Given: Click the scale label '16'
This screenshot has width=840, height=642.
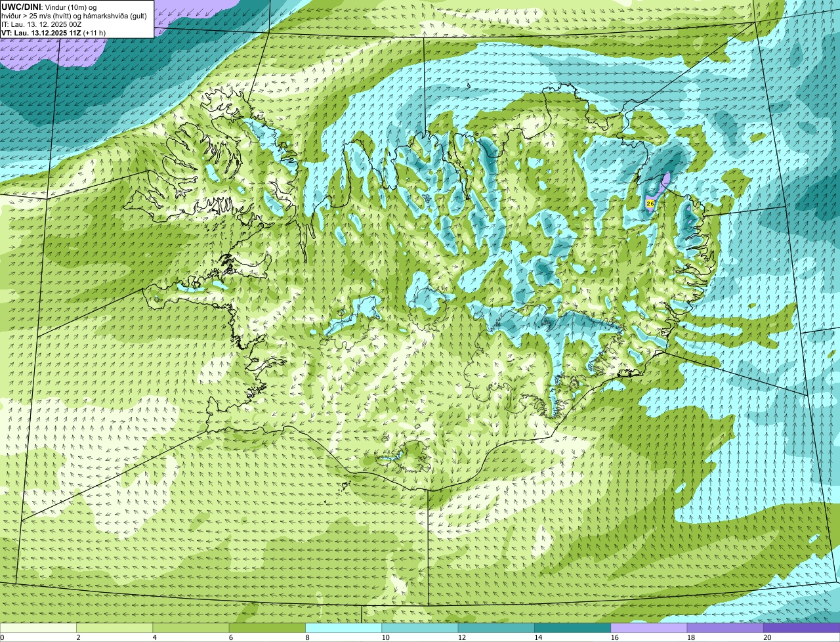Looking at the screenshot, I should (x=614, y=637).
